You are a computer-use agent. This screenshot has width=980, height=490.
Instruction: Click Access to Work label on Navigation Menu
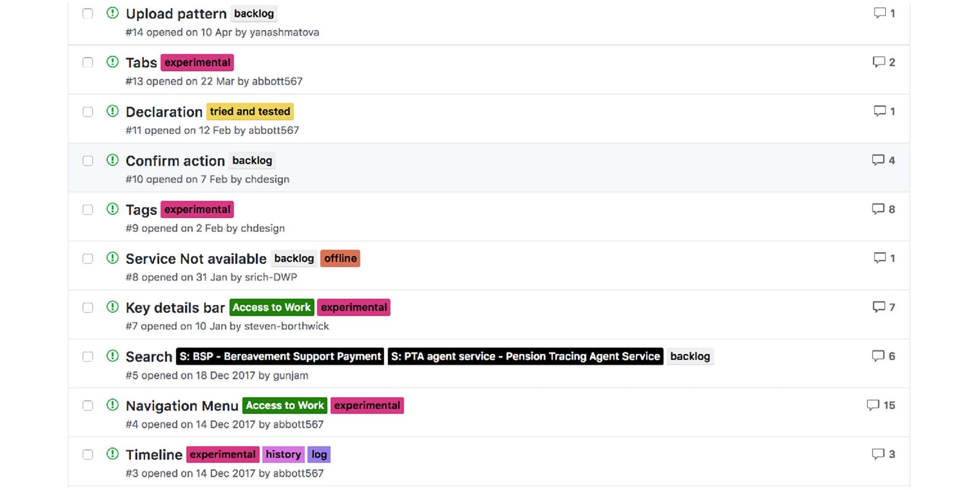tap(285, 405)
